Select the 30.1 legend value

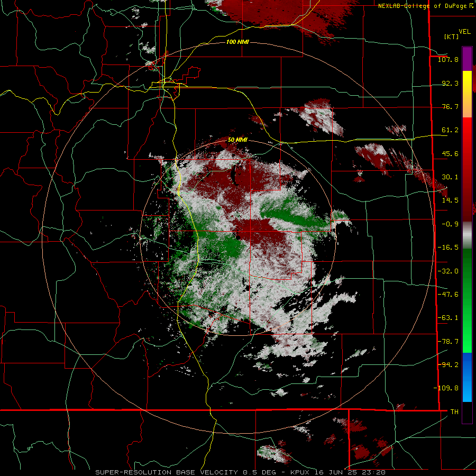pyautogui.click(x=450, y=177)
